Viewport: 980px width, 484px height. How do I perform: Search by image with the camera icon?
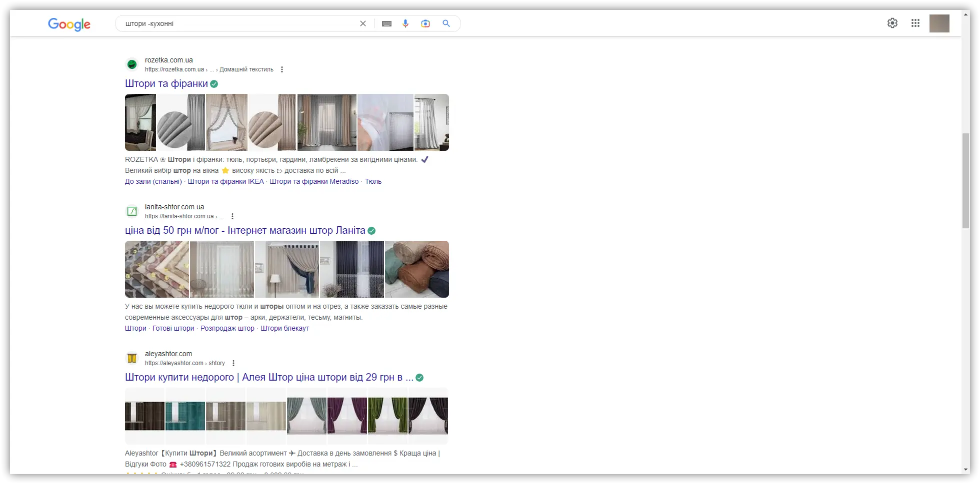[425, 23]
